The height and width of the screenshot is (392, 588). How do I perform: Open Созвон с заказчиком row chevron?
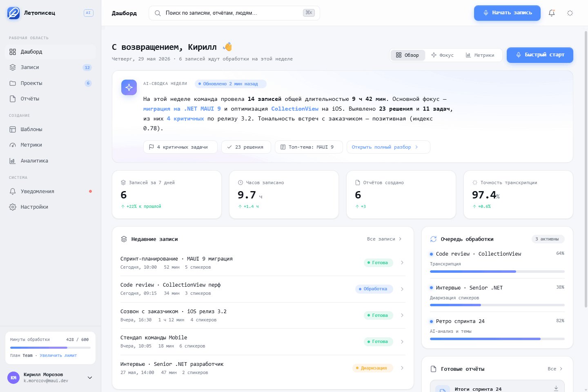tap(402, 315)
